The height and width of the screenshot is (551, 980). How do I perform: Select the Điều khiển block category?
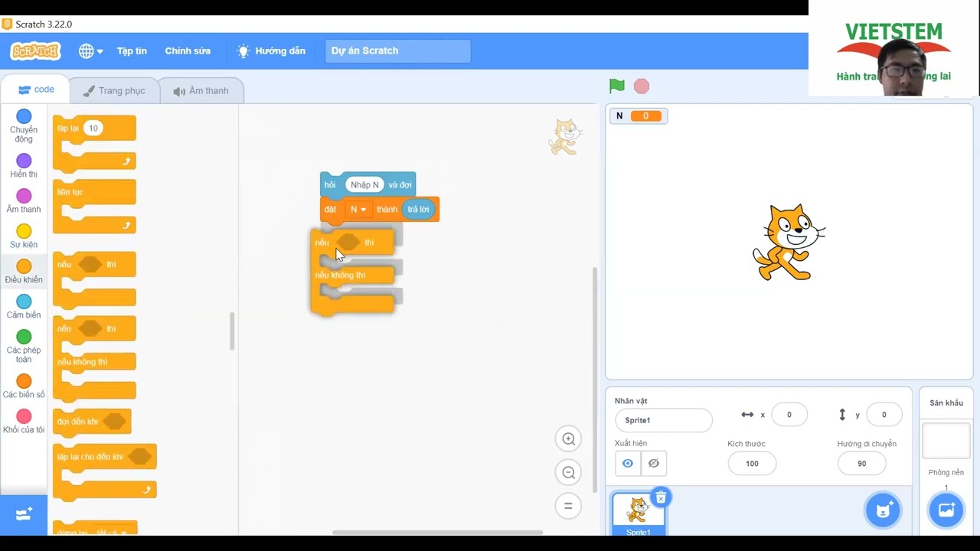point(24,272)
